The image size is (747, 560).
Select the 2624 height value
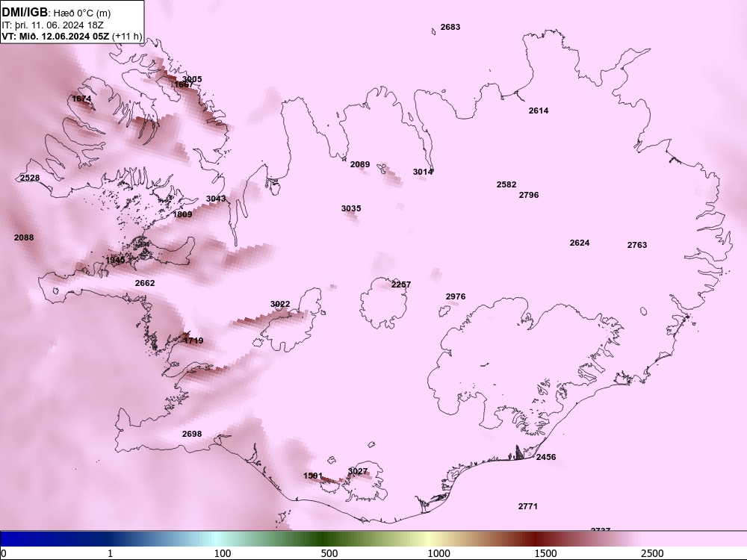[x=580, y=243]
